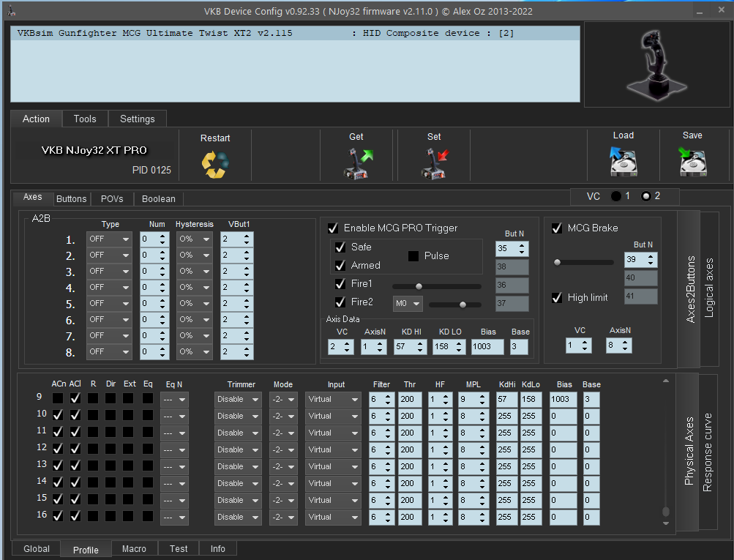Toggle the Armed checkbox
Image resolution: width=734 pixels, height=560 pixels.
click(340, 266)
